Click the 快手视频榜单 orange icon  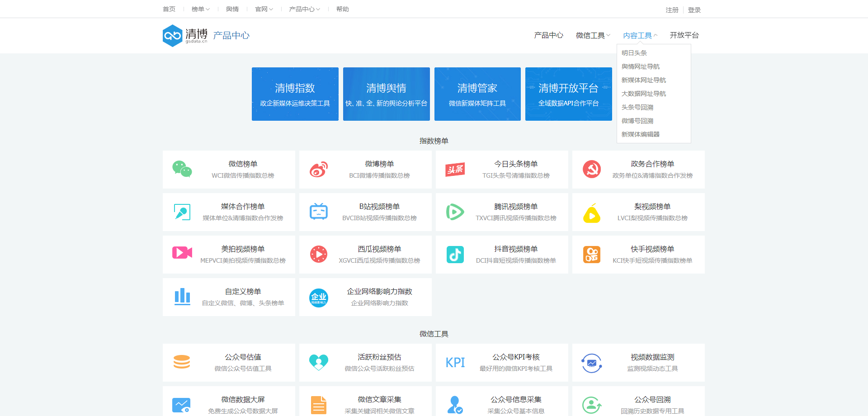pyautogui.click(x=592, y=255)
